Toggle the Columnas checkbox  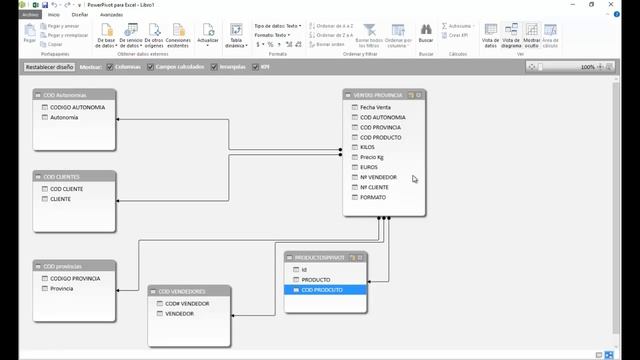(x=110, y=67)
